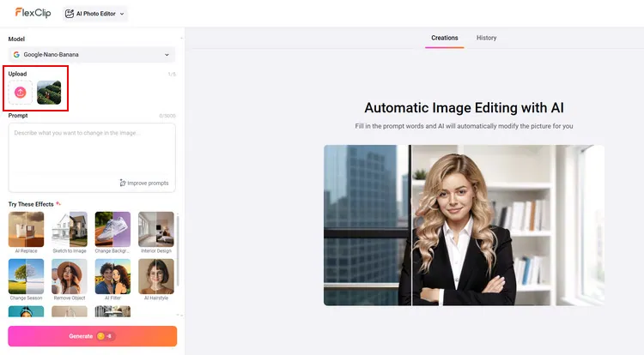
Task: Click the sparkle icon beside Try These Effects
Action: (58, 203)
